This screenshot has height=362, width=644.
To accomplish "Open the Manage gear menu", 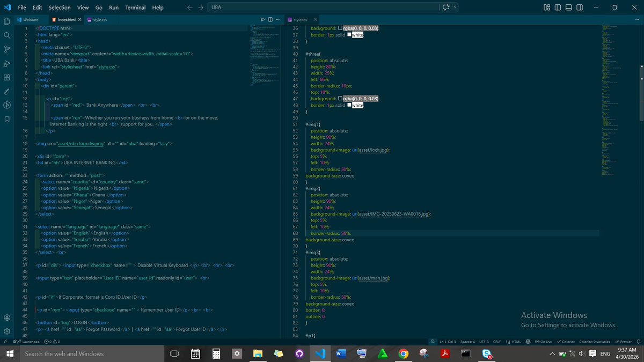I will 7,331.
